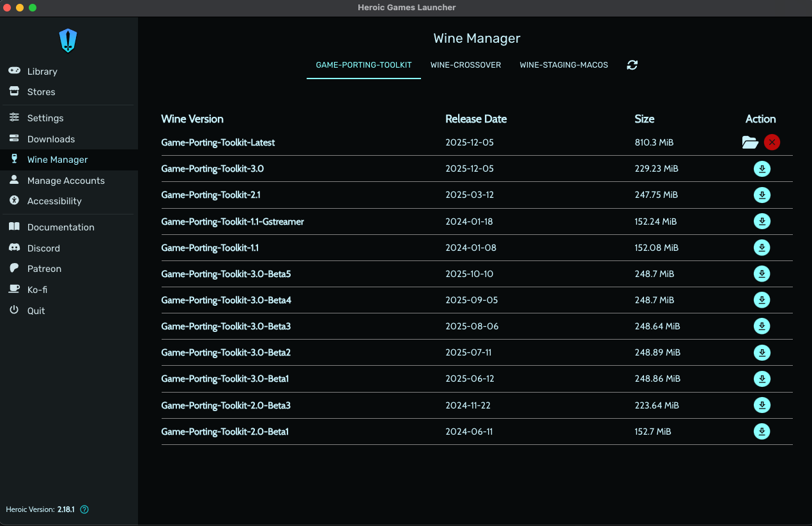Click the Game-Porting-Toolkit-Latest row name
The width and height of the screenshot is (812, 526).
click(x=218, y=142)
